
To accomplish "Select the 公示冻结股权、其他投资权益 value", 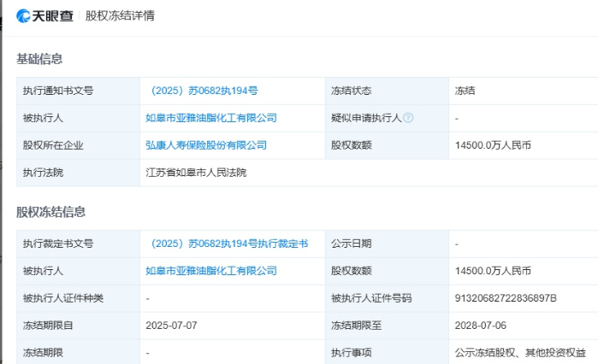I will coord(520,353).
